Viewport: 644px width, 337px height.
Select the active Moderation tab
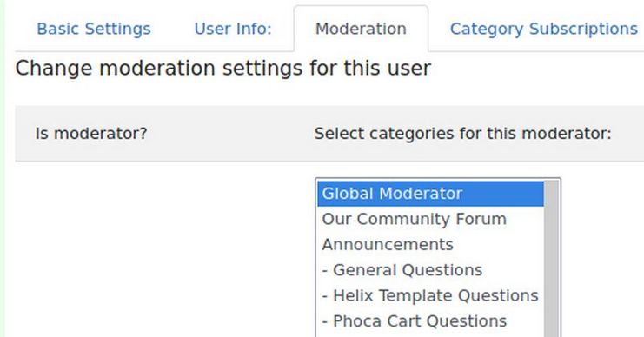(x=361, y=29)
